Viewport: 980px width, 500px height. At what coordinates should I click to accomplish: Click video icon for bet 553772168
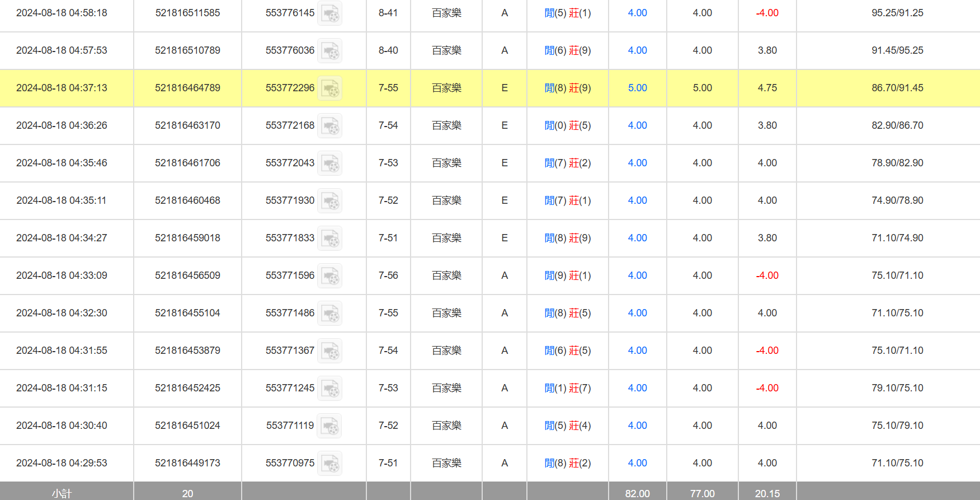coord(329,125)
